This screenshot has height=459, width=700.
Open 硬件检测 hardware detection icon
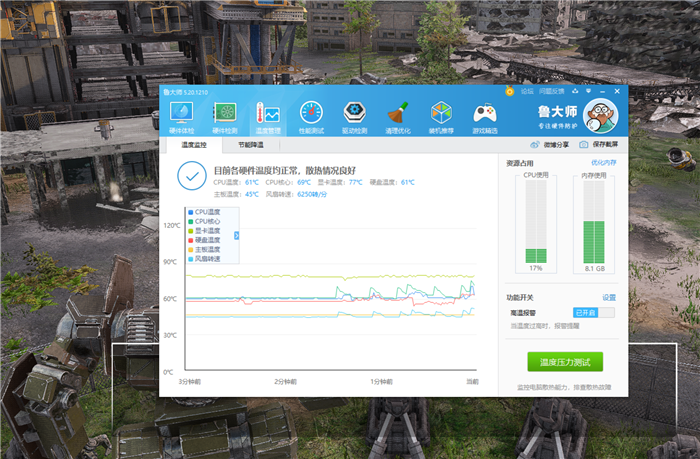click(225, 117)
